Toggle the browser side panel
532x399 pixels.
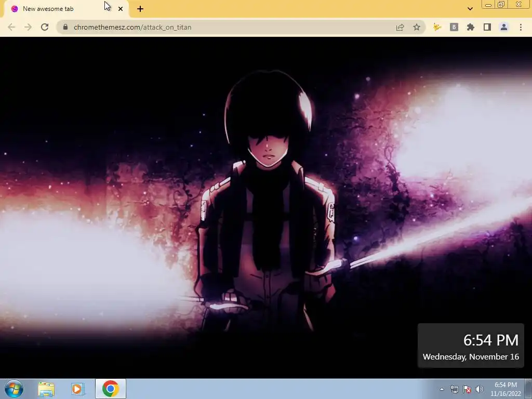tap(487, 27)
